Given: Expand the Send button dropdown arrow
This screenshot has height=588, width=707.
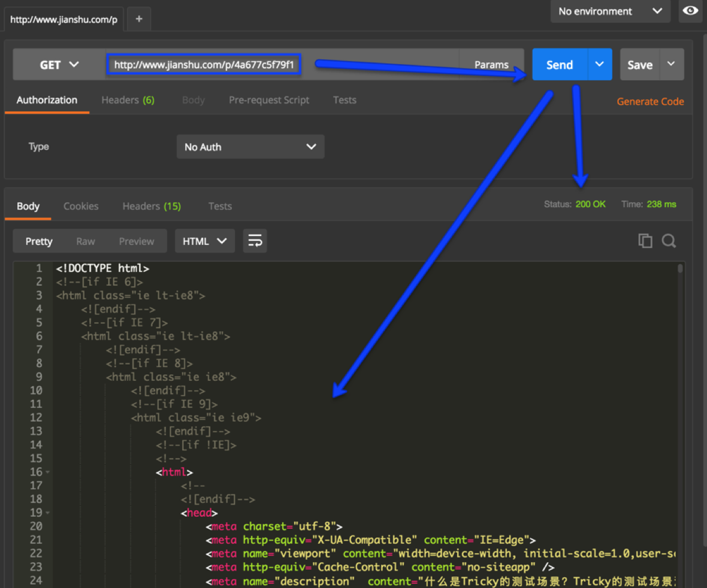Looking at the screenshot, I should [599, 65].
